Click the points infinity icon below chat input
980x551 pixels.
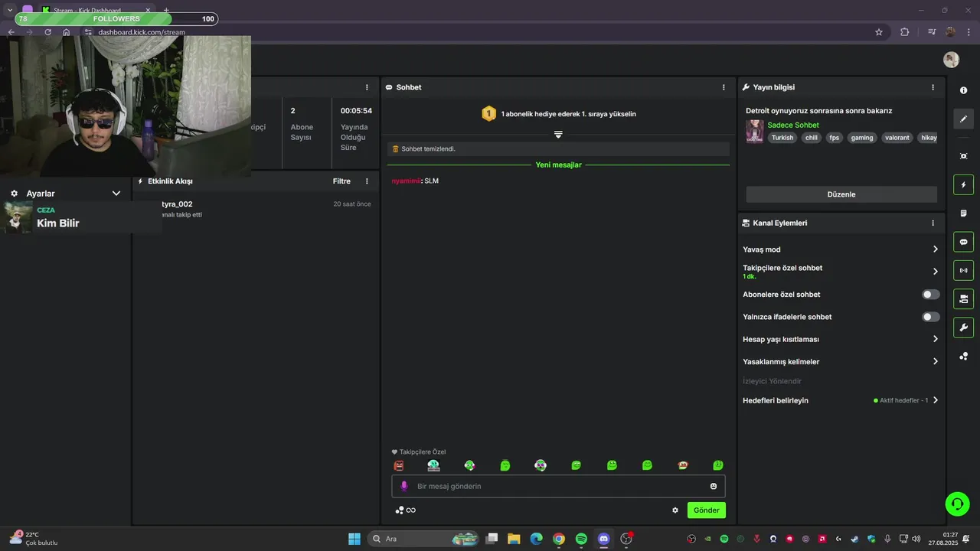pyautogui.click(x=405, y=510)
